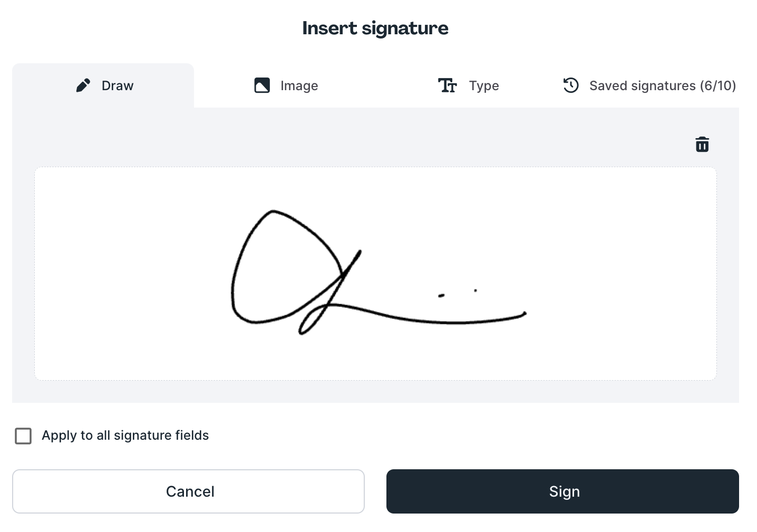
Task: Click inside the signature drawing canvas
Action: click(375, 273)
